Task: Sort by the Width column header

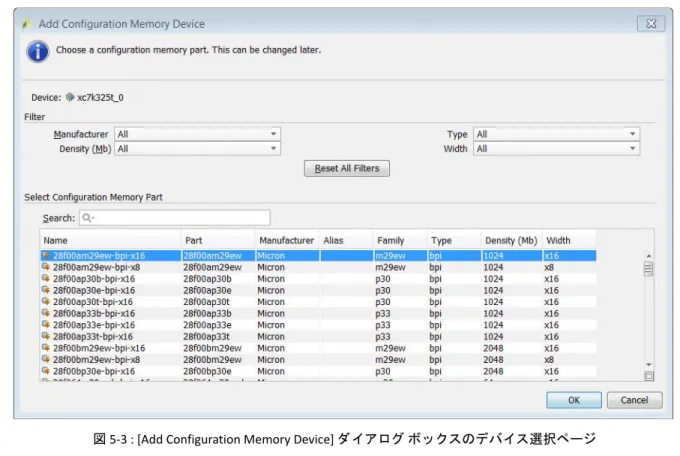Action: [569, 240]
